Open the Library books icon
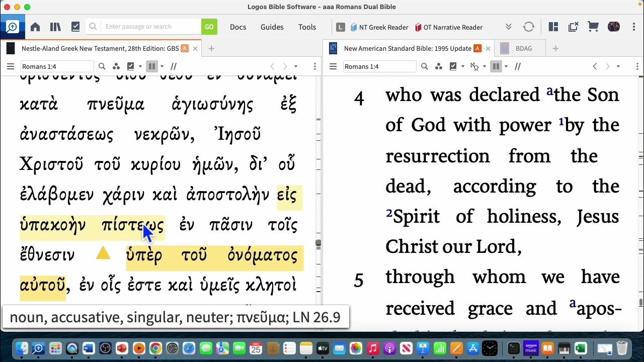 tap(55, 27)
